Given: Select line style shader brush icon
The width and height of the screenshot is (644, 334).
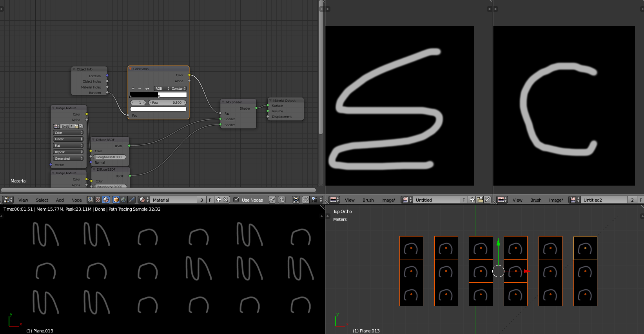Looking at the screenshot, I should pos(132,200).
